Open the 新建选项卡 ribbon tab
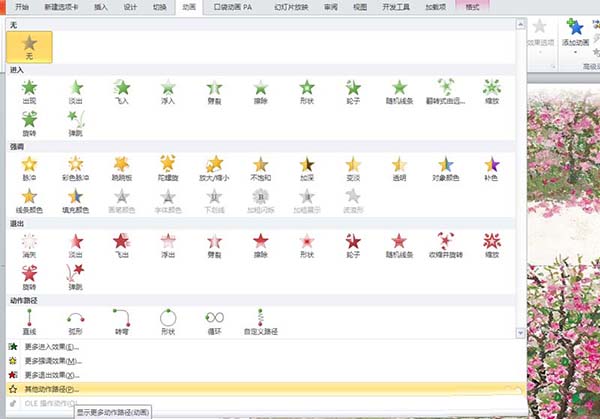Image resolution: width=600 pixels, height=419 pixels. (x=61, y=7)
